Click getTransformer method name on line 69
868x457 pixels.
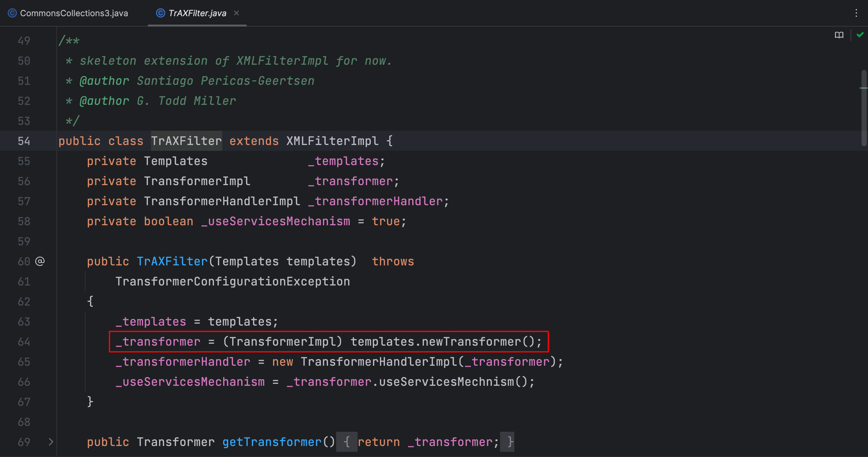coord(272,442)
